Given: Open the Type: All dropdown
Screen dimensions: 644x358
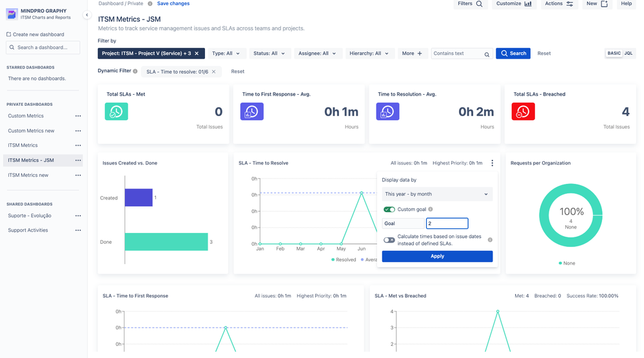Looking at the screenshot, I should coord(226,54).
